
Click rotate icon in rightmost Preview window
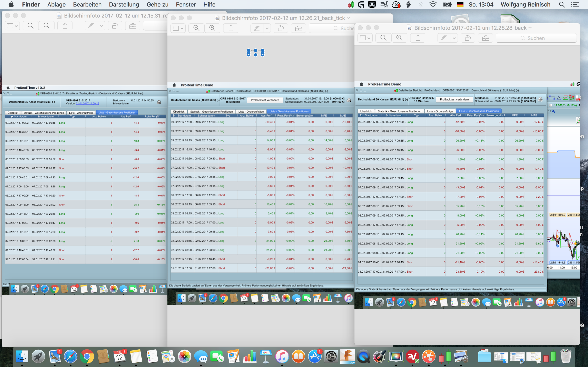coord(468,38)
